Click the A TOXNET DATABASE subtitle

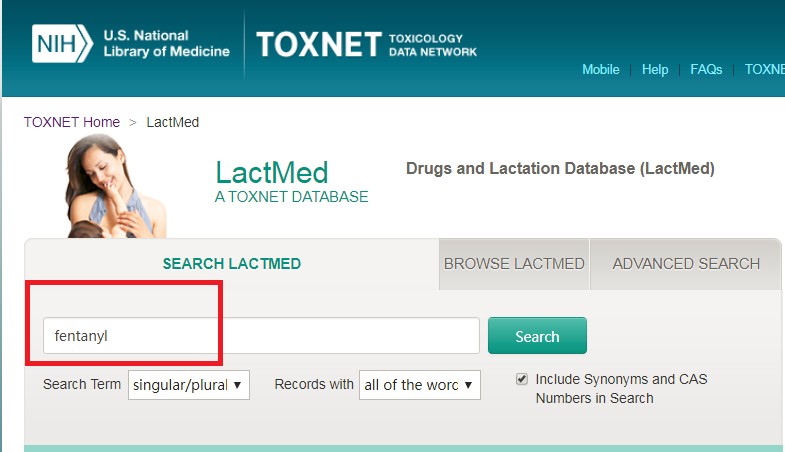point(291,197)
